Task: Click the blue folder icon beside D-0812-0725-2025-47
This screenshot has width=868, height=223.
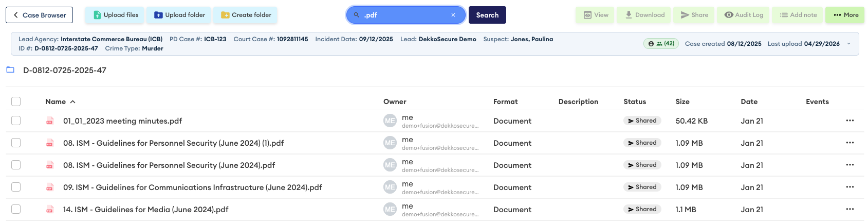Action: tap(10, 70)
